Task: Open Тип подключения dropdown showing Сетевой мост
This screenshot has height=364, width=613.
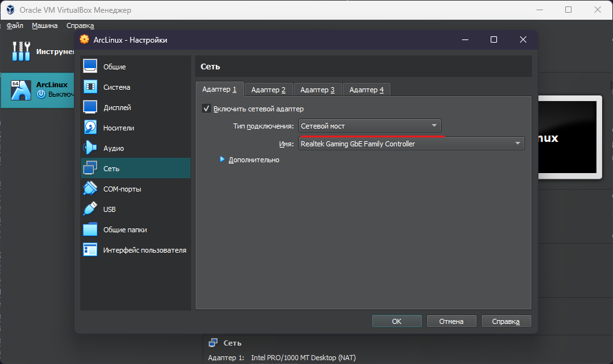Action: pyautogui.click(x=370, y=126)
